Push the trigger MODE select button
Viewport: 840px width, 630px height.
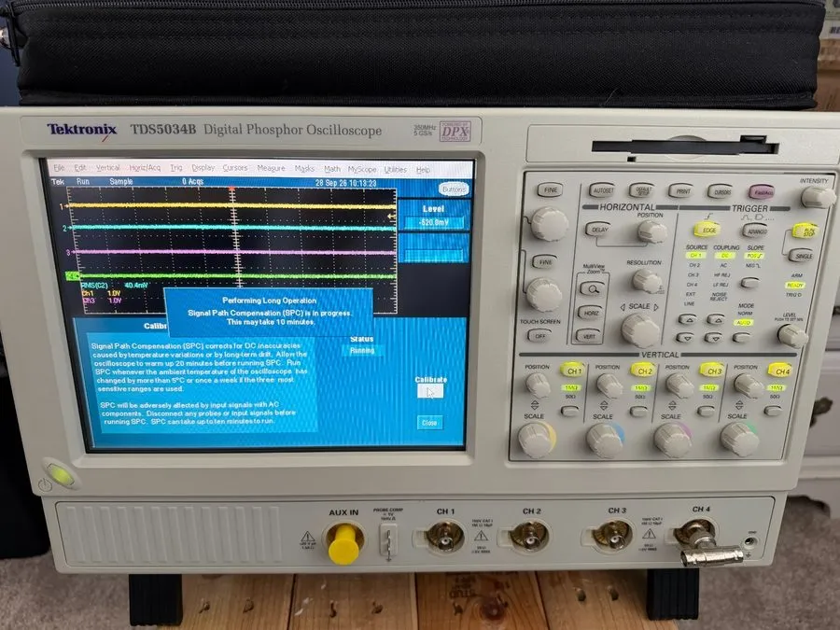741,338
